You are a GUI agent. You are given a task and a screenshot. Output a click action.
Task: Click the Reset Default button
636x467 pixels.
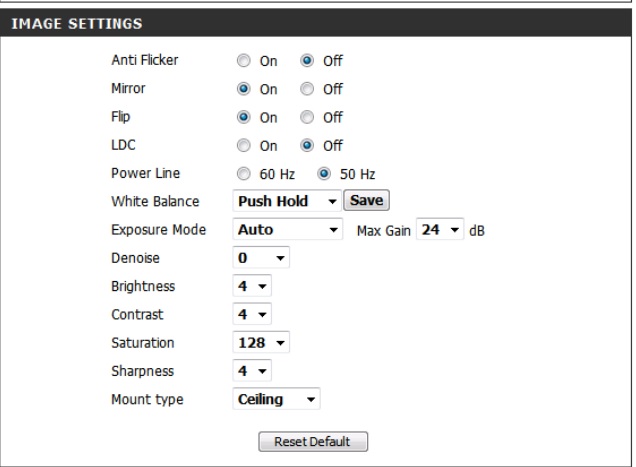tap(313, 441)
